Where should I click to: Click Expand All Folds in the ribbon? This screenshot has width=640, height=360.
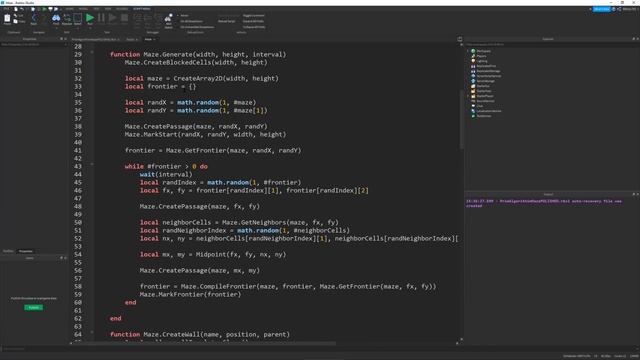[x=253, y=21]
